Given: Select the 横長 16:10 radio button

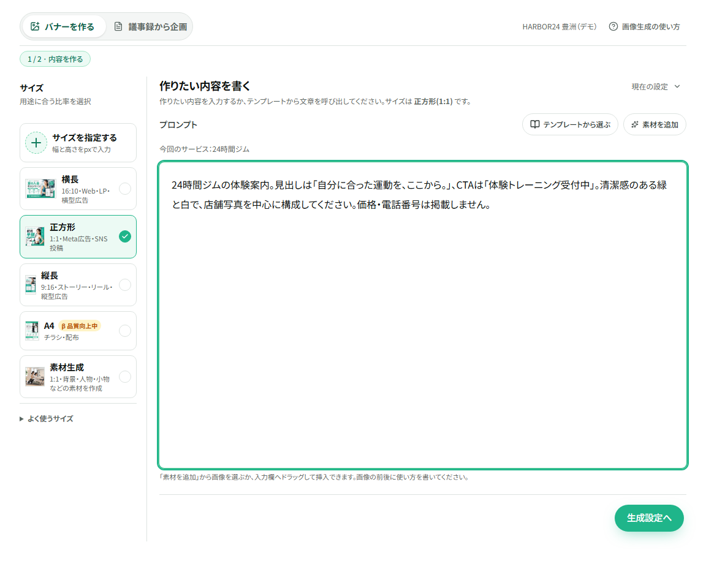Looking at the screenshot, I should pyautogui.click(x=125, y=189).
